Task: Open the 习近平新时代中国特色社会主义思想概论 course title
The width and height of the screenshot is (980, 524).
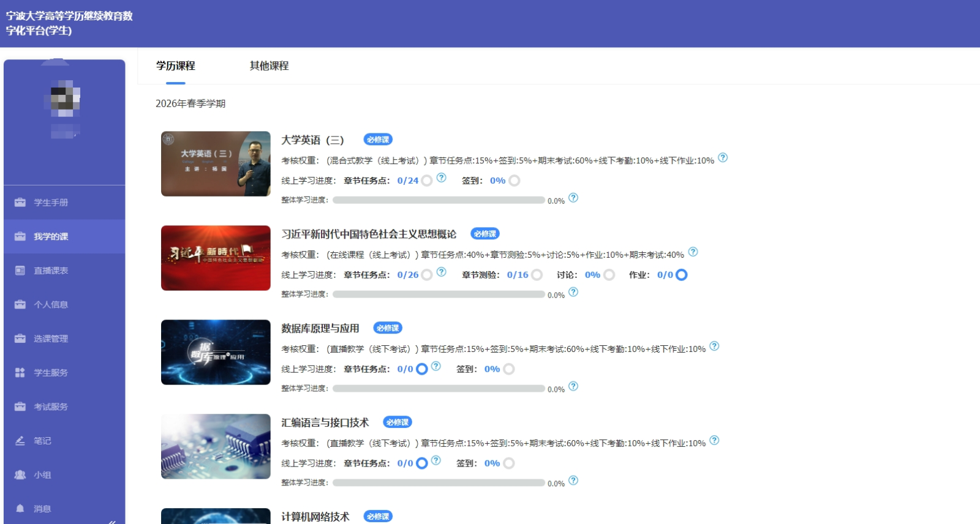Action: pyautogui.click(x=369, y=234)
